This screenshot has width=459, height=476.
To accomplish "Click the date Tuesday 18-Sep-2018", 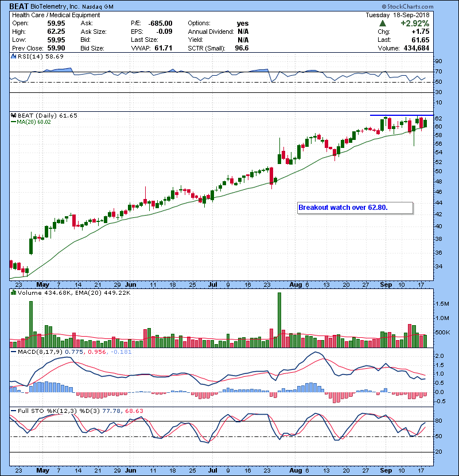I will [398, 15].
